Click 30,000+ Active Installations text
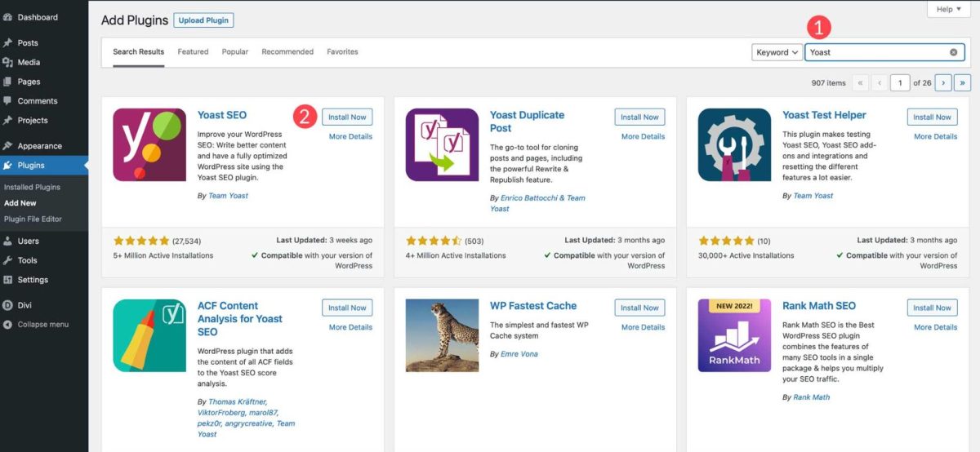 [746, 255]
